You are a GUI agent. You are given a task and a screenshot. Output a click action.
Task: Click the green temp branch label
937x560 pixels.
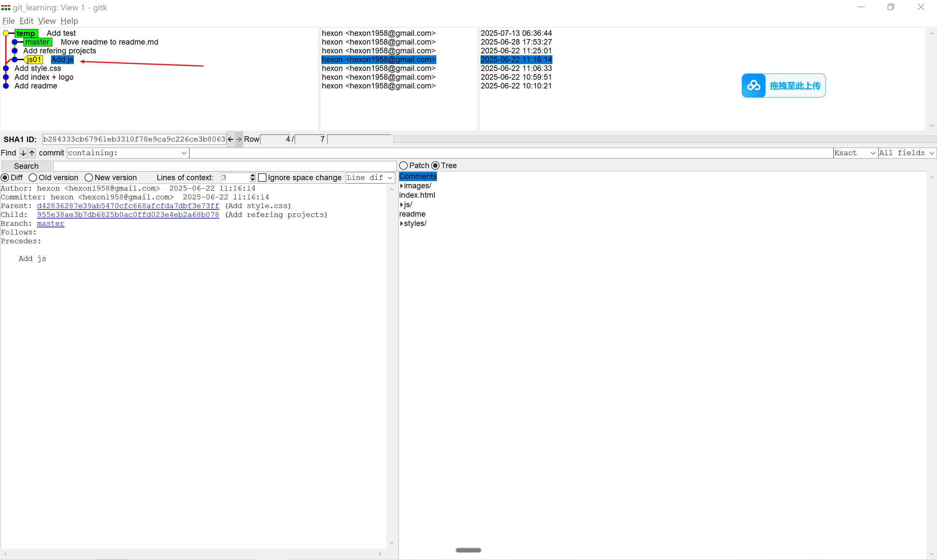click(26, 33)
